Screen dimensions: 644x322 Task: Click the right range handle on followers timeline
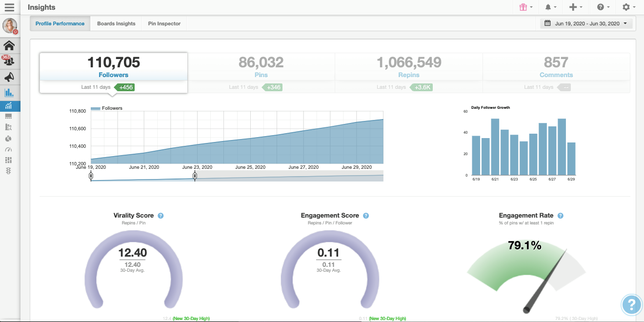(195, 176)
